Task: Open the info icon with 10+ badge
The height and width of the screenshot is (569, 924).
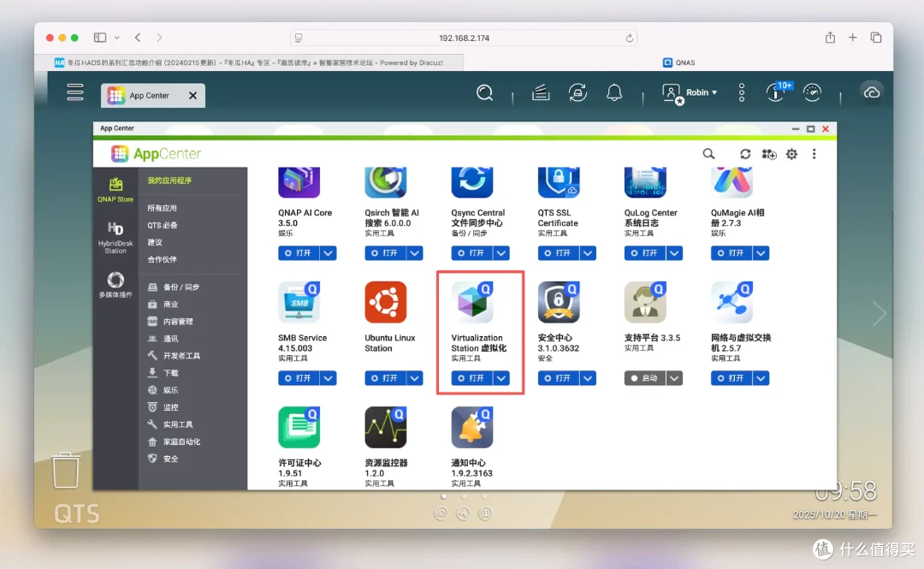Action: pyautogui.click(x=778, y=92)
